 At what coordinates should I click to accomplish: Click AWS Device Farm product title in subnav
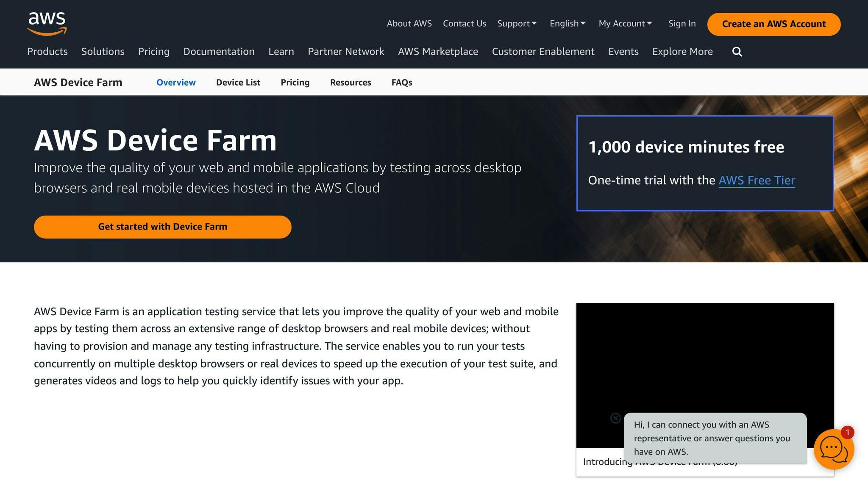[78, 83]
